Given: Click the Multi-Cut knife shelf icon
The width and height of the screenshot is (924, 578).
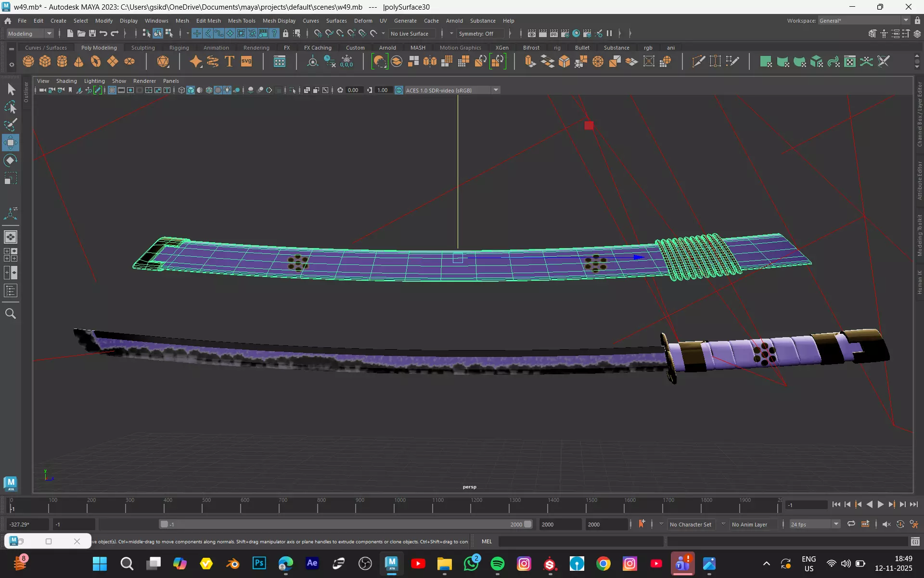Looking at the screenshot, I should point(698,62).
